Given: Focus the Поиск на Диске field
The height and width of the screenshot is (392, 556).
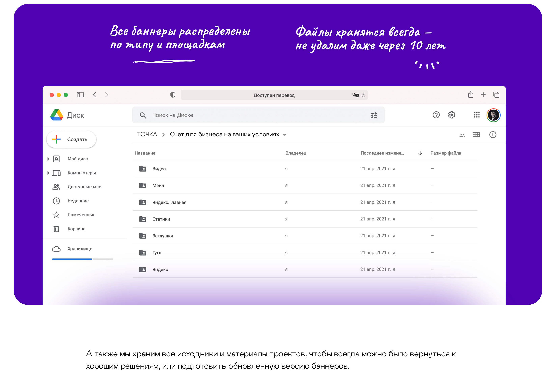Looking at the screenshot, I should [254, 115].
